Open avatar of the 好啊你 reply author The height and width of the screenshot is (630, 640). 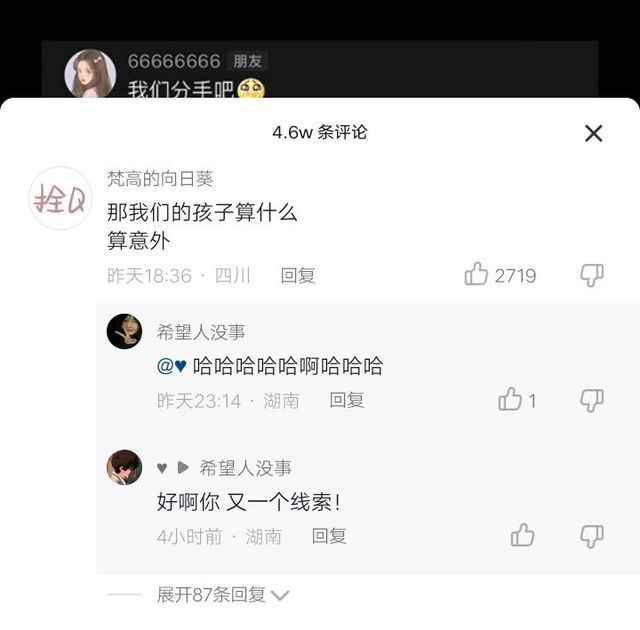pyautogui.click(x=125, y=467)
